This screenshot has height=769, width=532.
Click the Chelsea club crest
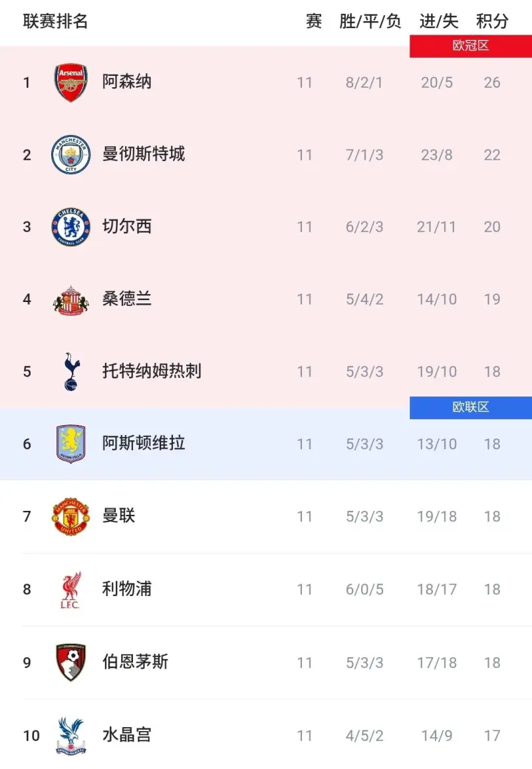point(70,227)
